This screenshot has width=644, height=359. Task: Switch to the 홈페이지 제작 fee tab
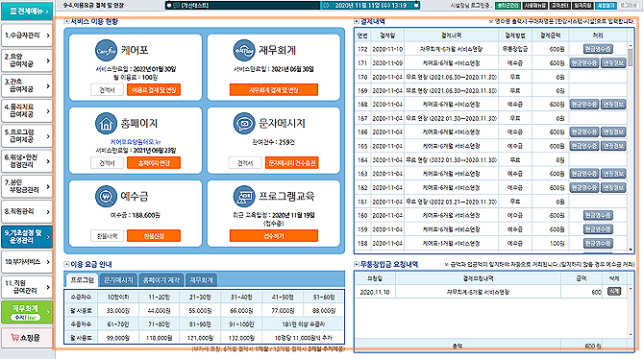coord(161,280)
